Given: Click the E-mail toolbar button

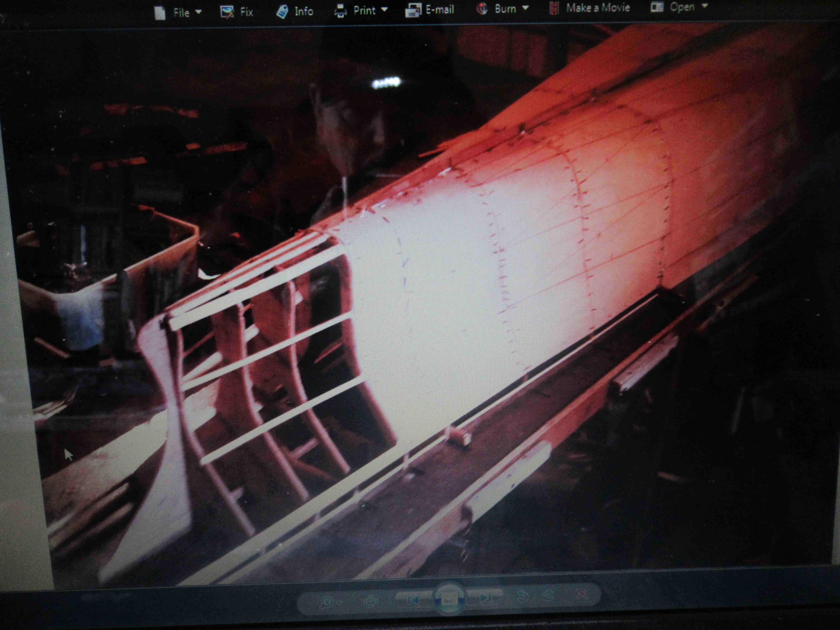Looking at the screenshot, I should click(x=430, y=10).
